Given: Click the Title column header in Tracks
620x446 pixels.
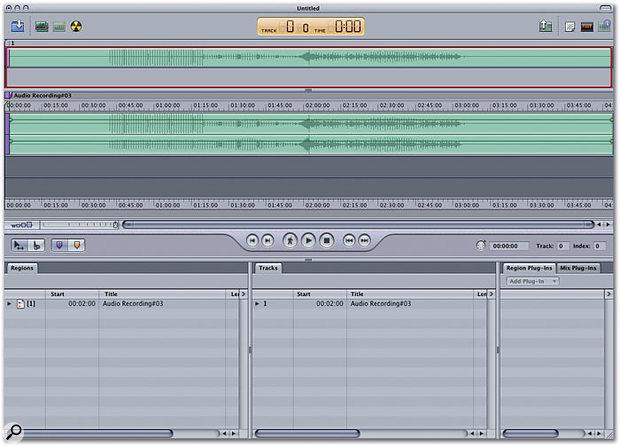Looking at the screenshot, I should coord(410,294).
